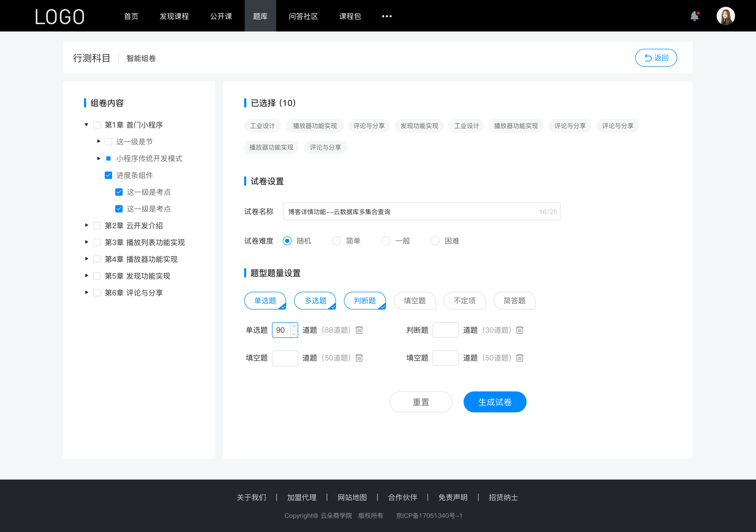Image resolution: width=756 pixels, height=532 pixels.
Task: Click the return/undo icon button
Action: tap(647, 57)
